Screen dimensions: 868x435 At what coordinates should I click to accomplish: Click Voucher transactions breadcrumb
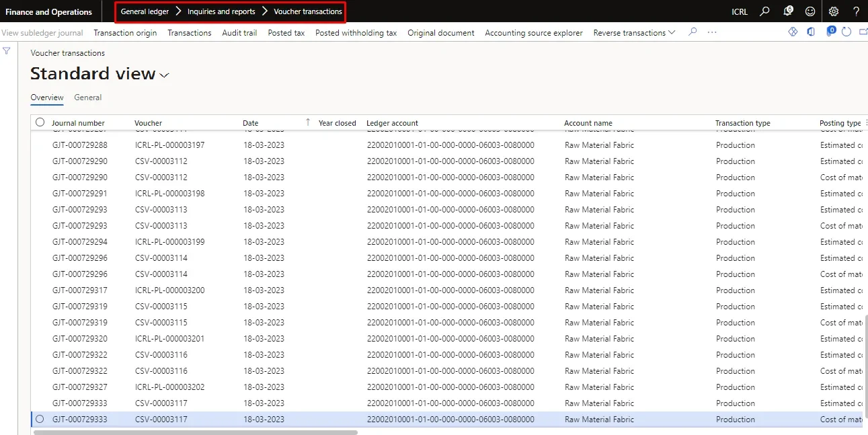308,11
